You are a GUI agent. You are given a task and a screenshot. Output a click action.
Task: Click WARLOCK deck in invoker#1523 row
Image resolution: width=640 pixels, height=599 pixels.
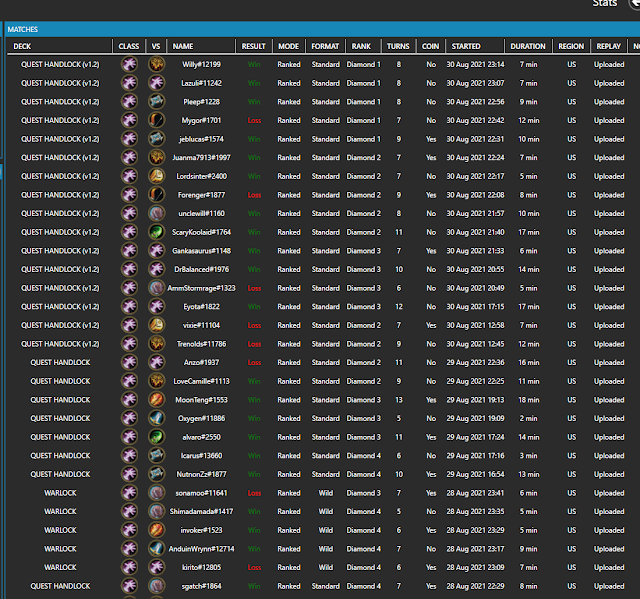[x=60, y=530]
